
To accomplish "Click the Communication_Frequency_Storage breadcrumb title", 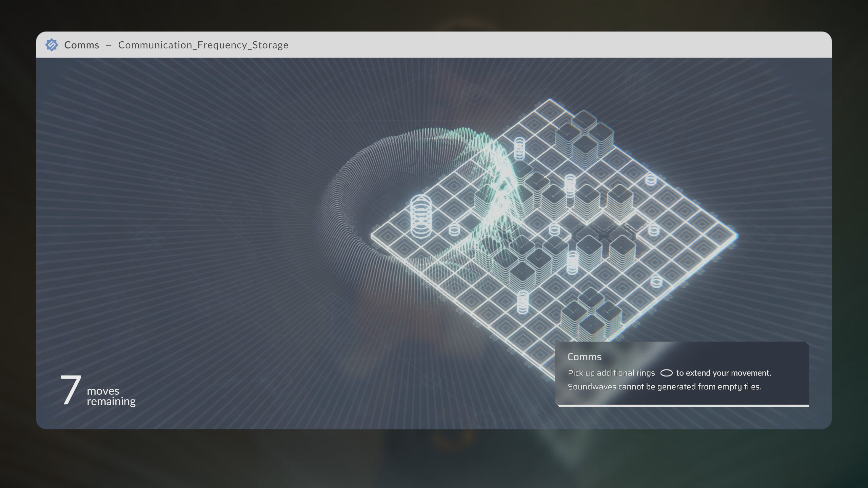I will tap(203, 45).
